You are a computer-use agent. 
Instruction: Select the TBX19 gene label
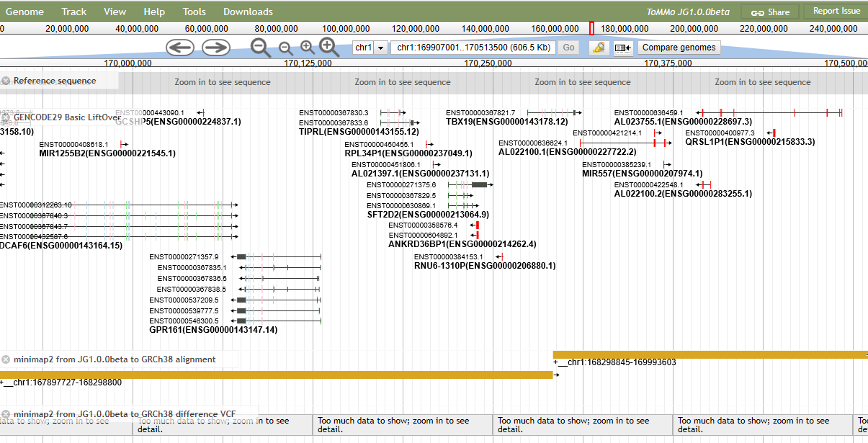[506, 122]
